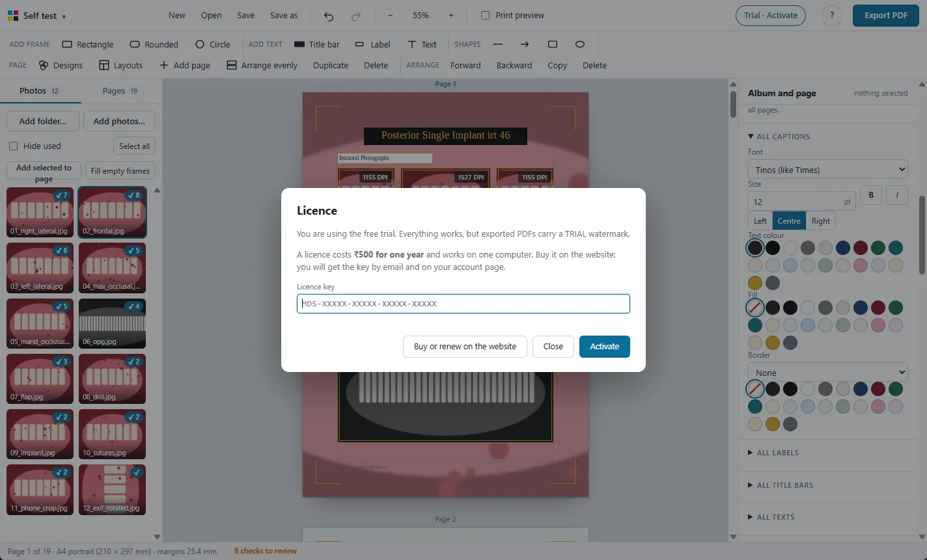Open the Designs page options
This screenshot has height=560, width=927.
(61, 65)
